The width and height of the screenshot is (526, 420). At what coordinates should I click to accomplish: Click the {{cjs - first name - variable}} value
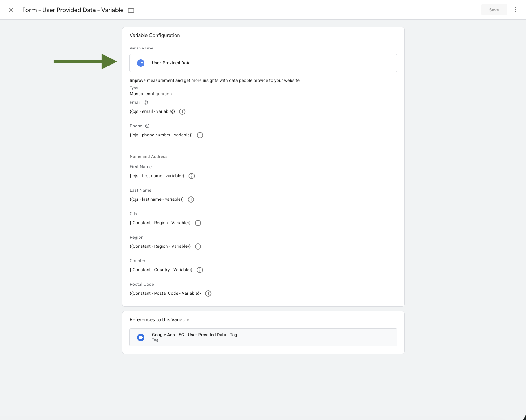point(157,176)
